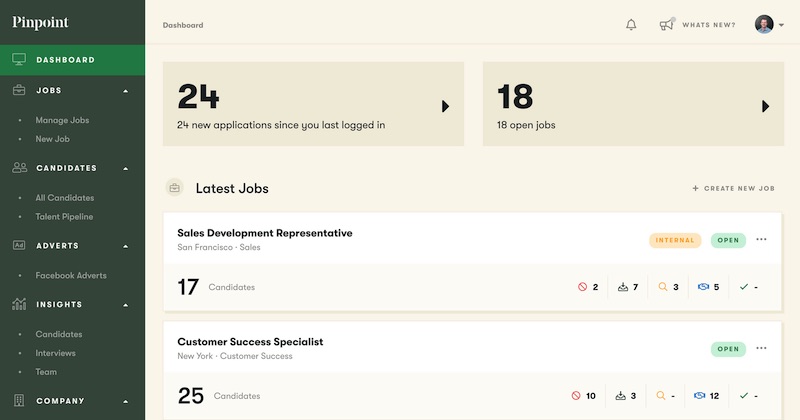Click New York · Customer Success subtitle
Screen dimensions: 800x420
(235, 356)
